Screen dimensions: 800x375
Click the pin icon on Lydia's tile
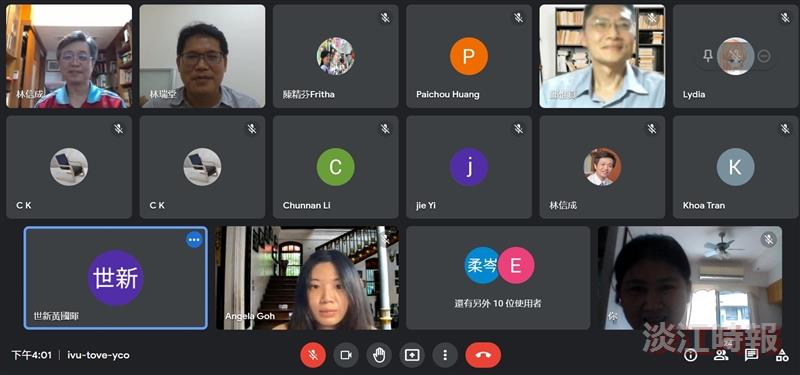tap(708, 56)
